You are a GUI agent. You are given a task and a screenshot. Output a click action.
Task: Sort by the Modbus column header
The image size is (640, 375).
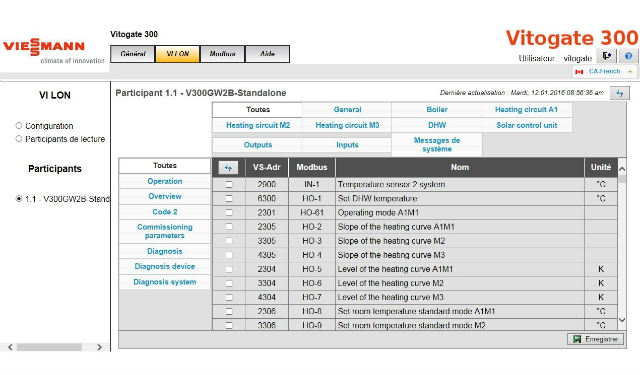click(x=312, y=167)
